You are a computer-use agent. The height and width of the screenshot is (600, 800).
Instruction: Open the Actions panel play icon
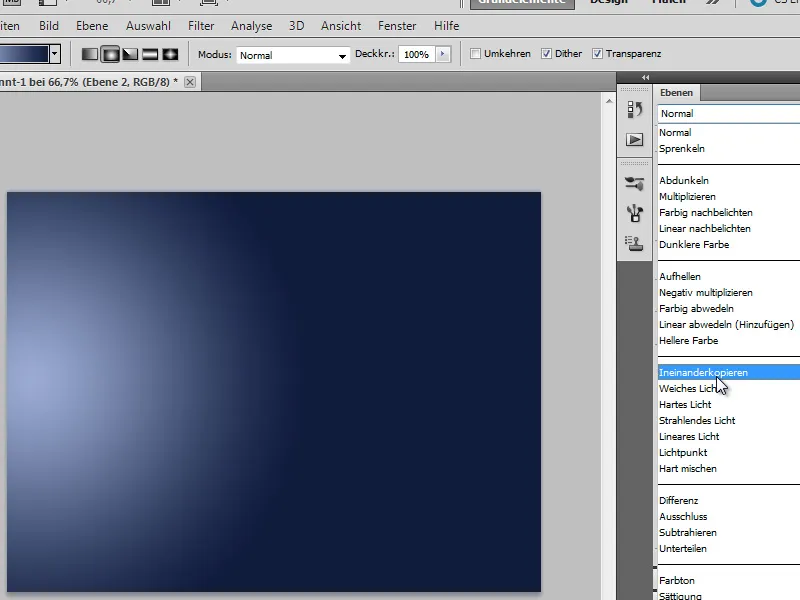pyautogui.click(x=635, y=139)
